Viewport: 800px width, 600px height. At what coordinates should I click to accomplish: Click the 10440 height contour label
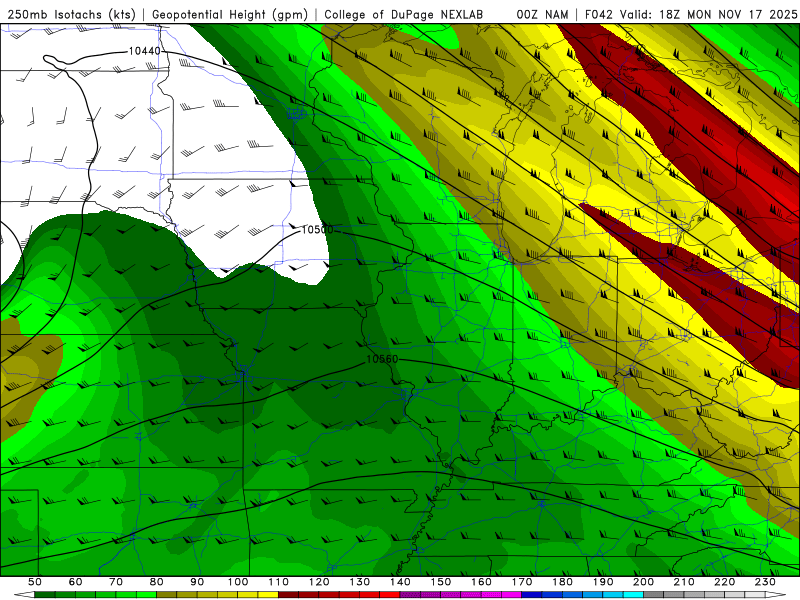tap(144, 51)
